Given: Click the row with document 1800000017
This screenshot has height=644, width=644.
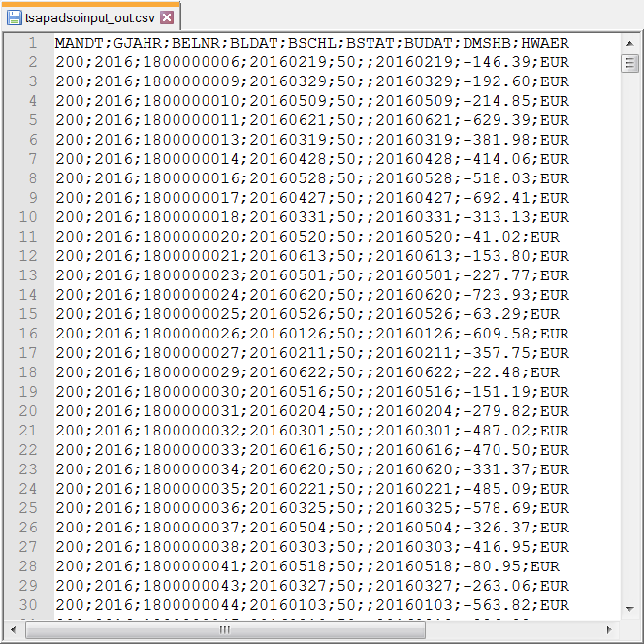Looking at the screenshot, I should click(x=312, y=198).
